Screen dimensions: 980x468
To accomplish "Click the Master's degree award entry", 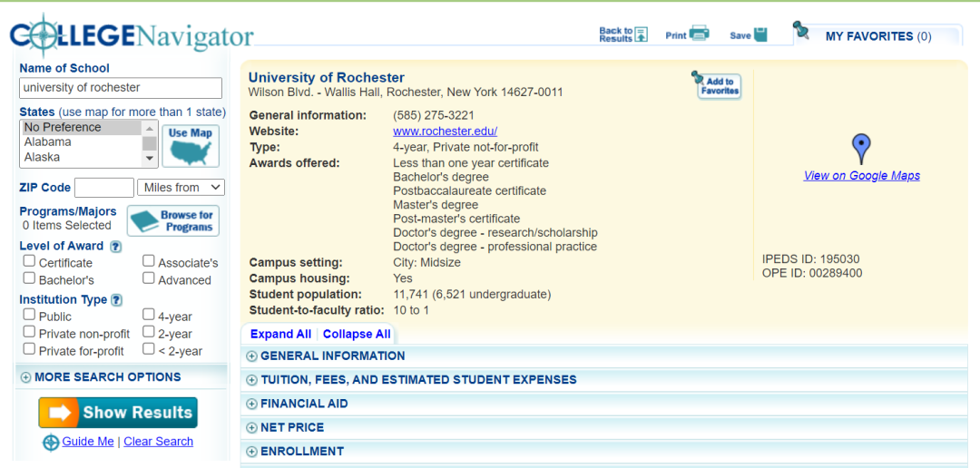I will pyautogui.click(x=436, y=205).
